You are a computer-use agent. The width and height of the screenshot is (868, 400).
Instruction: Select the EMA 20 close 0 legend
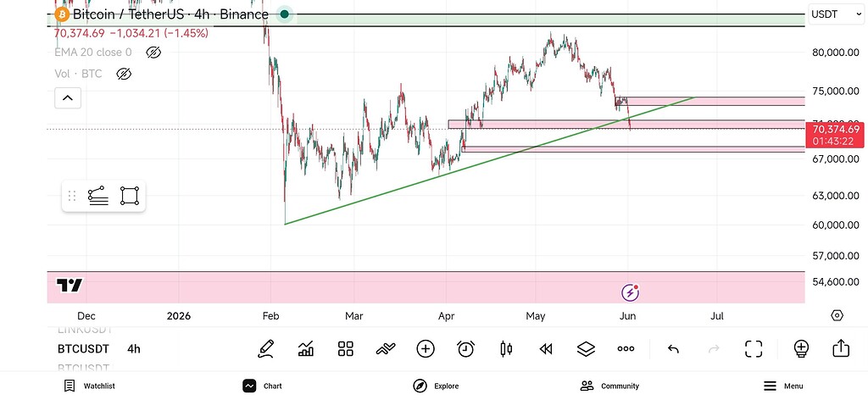click(x=93, y=53)
